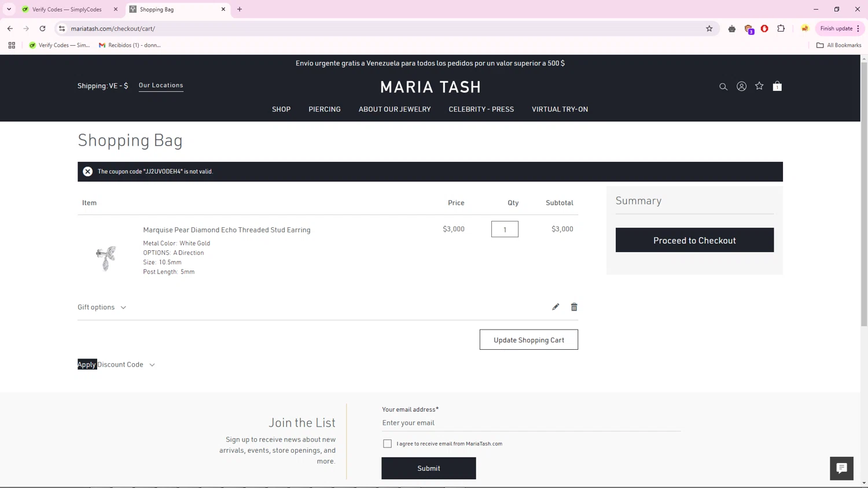The width and height of the screenshot is (868, 488).
Task: Open the site search magnifier icon
Action: [x=723, y=87]
